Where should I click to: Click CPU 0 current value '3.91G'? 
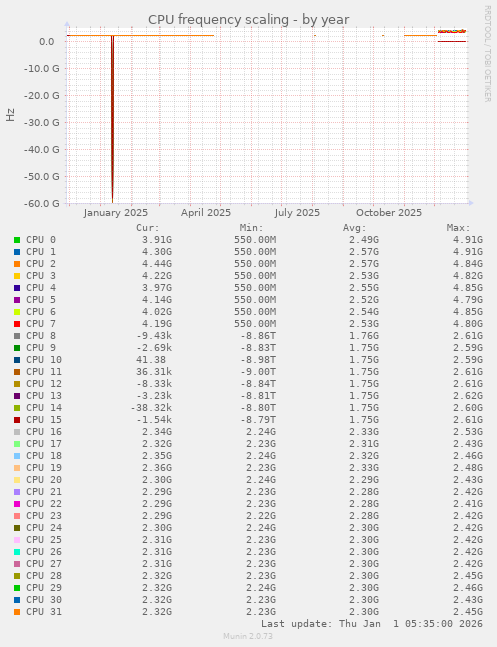click(157, 240)
